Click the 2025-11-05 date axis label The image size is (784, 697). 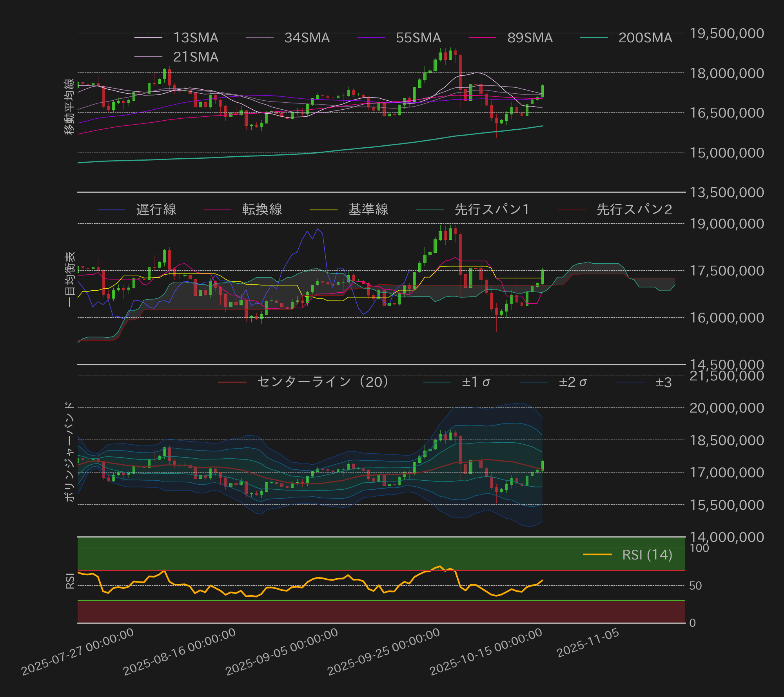[588, 643]
